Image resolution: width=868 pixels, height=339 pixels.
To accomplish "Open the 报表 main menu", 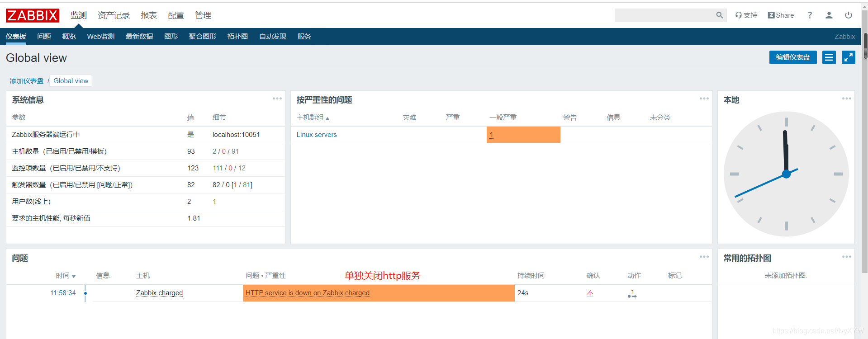I will tap(149, 15).
